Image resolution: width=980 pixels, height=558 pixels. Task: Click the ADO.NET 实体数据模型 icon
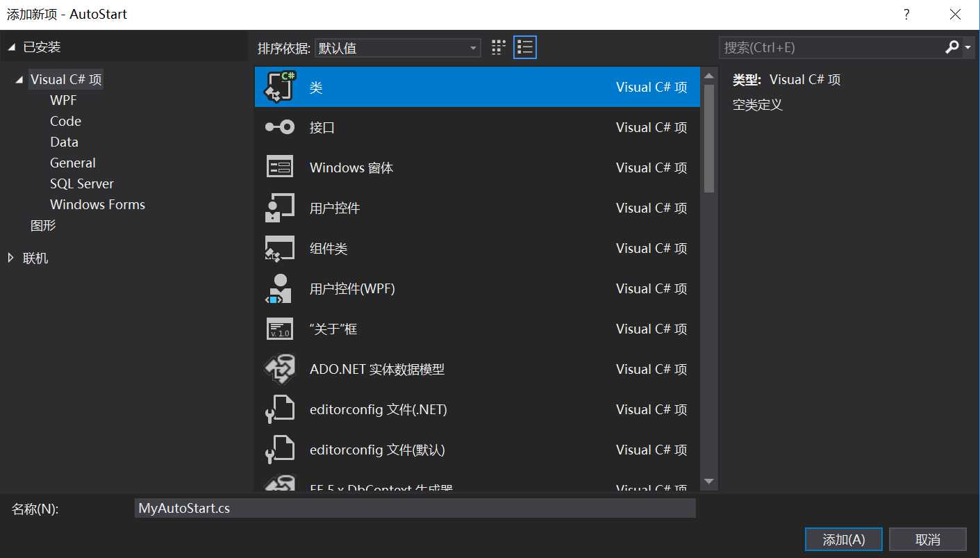(x=280, y=369)
